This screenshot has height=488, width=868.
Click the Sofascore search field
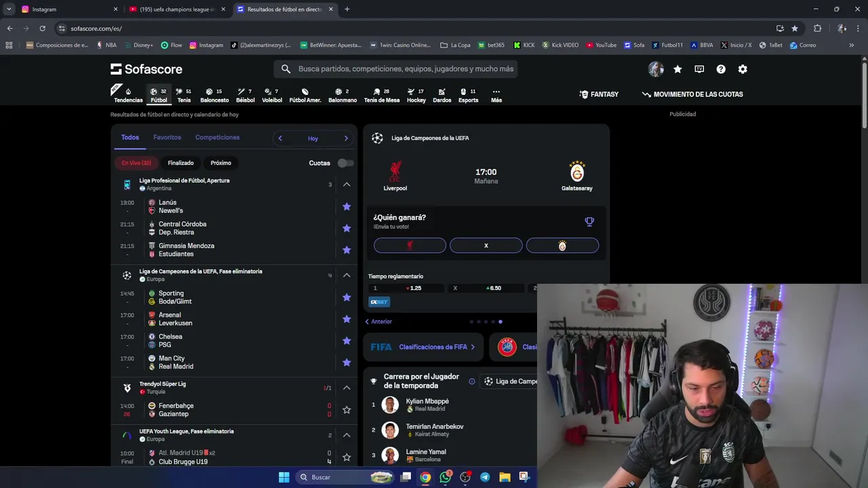point(396,69)
